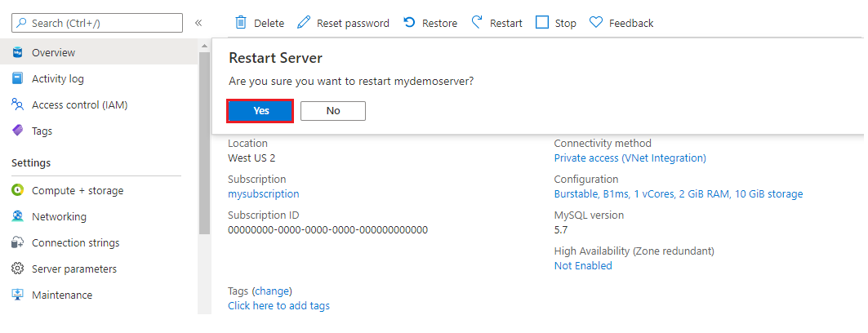Viewport: 868px width, 333px height.
Task: Open the Activity log menu item
Action: tap(57, 79)
